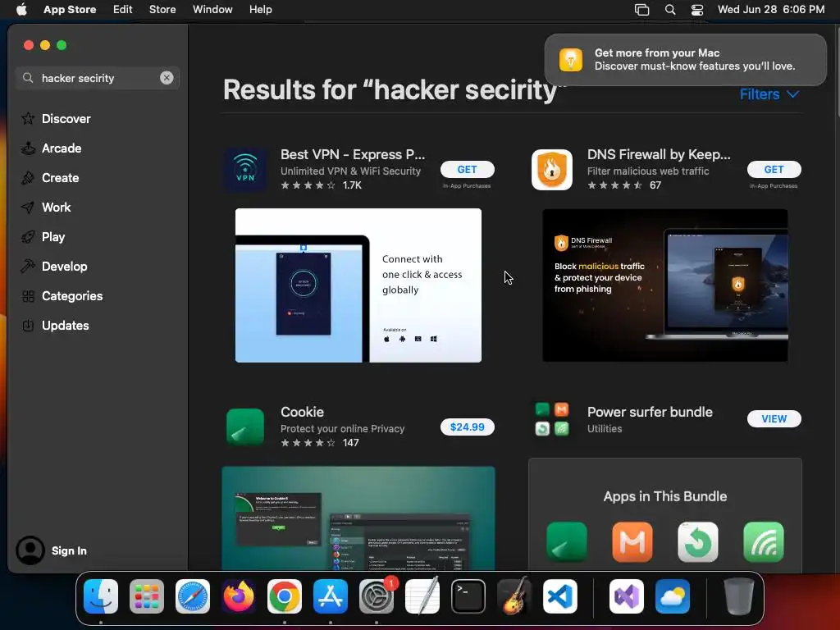Click Best VPN - Express P... title
The image size is (840, 630).
pyautogui.click(x=353, y=154)
